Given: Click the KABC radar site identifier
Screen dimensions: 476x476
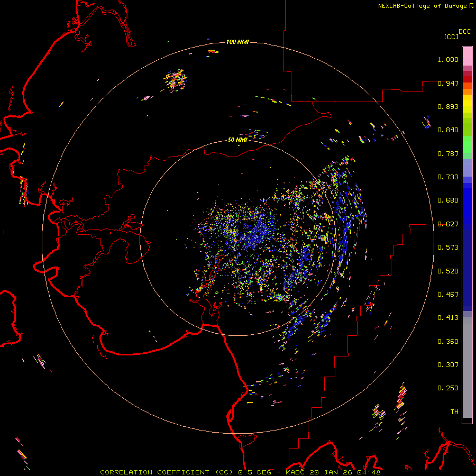Looking at the screenshot, I should click(x=295, y=472).
